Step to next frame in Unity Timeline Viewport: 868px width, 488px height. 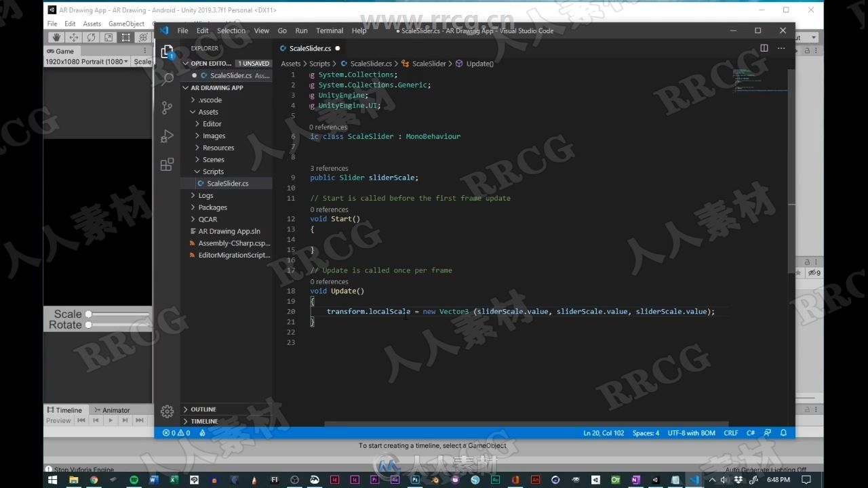(125, 420)
